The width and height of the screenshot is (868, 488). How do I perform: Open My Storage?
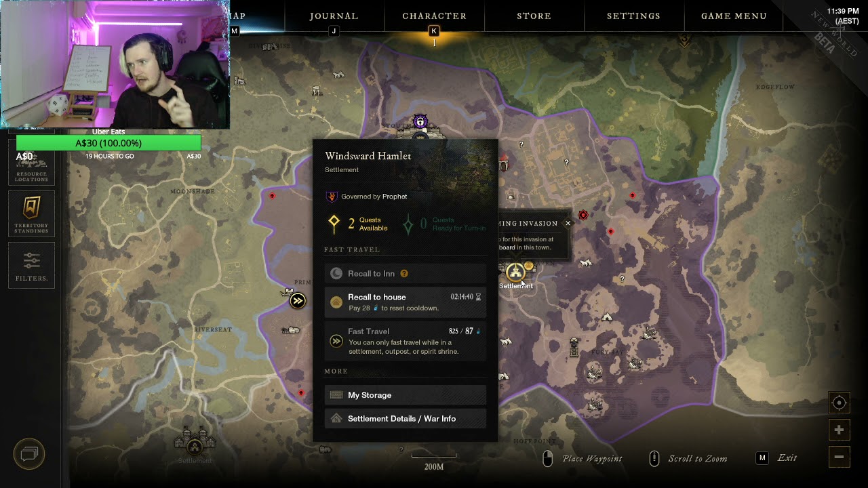[x=406, y=395]
